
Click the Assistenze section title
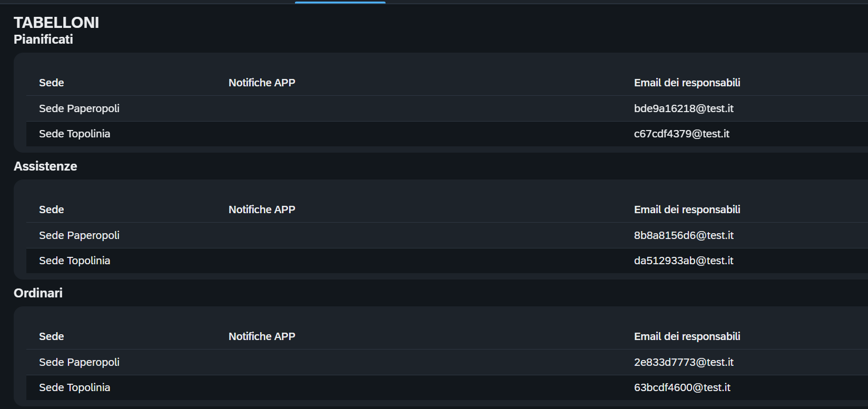pyautogui.click(x=45, y=166)
